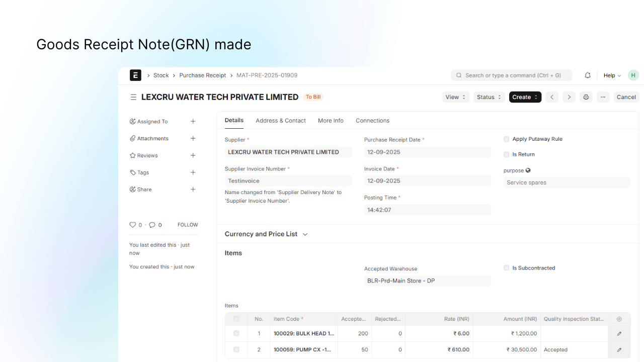Go to previous document arrow
The image size is (644, 362).
(552, 97)
